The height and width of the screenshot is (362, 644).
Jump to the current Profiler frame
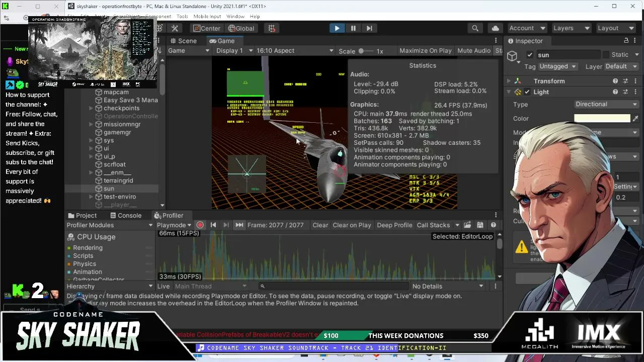tap(239, 225)
